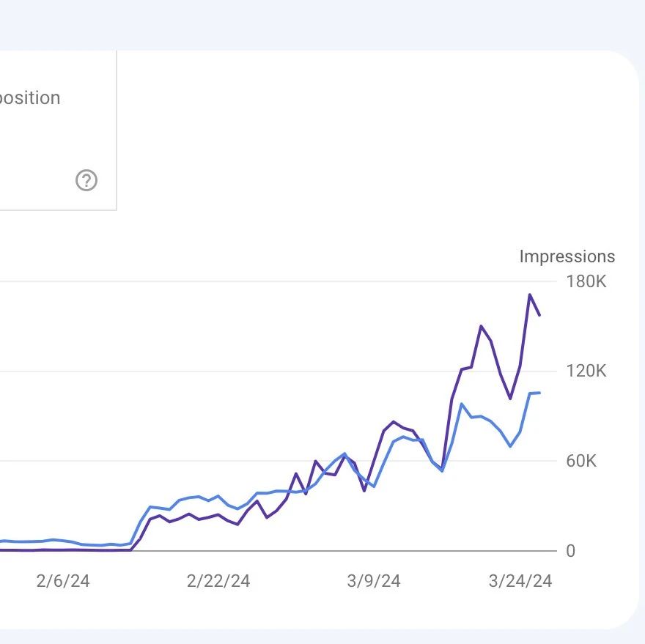Click the blue line's peak near 100K
The height and width of the screenshot is (644, 645).
462,404
